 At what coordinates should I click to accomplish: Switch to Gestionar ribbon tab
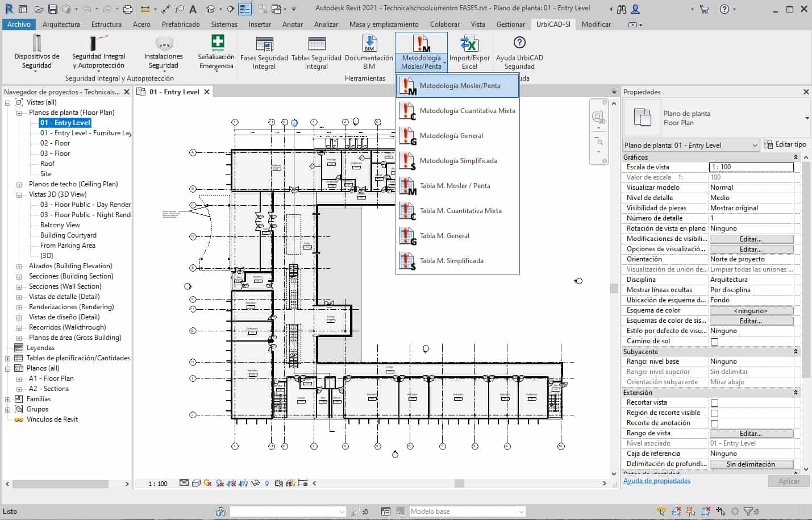tap(511, 24)
